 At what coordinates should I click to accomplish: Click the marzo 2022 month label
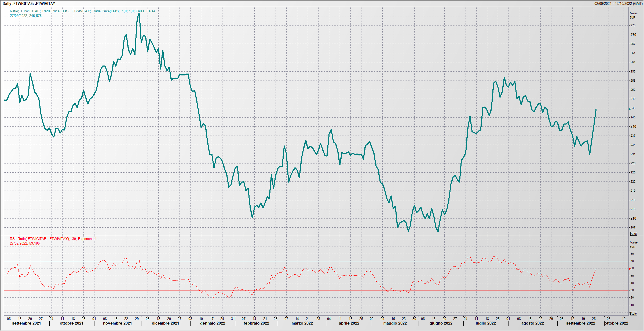click(x=302, y=323)
